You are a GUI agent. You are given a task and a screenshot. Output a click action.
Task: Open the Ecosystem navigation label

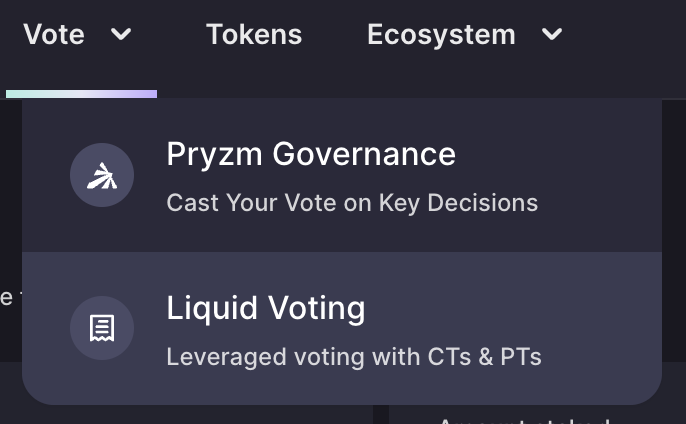click(x=441, y=34)
